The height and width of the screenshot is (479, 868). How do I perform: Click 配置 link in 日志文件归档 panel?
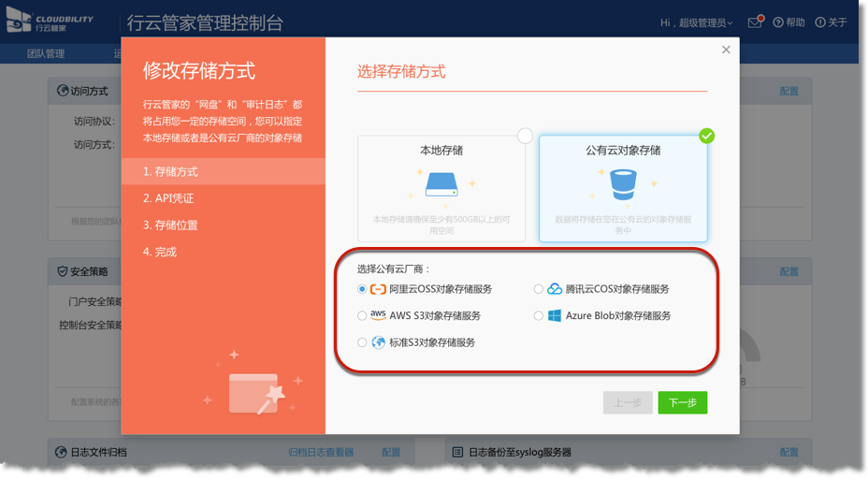point(391,453)
